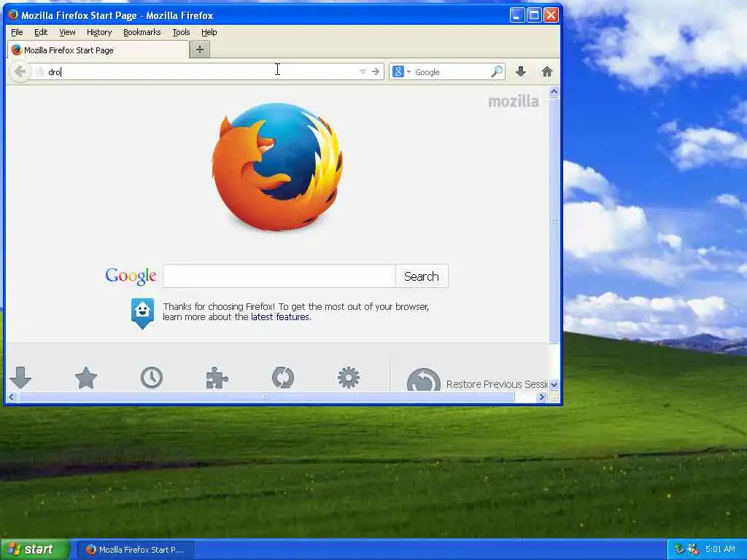The width and height of the screenshot is (747, 560).
Task: Click the vertical scrollbar down arrow
Action: (x=554, y=384)
